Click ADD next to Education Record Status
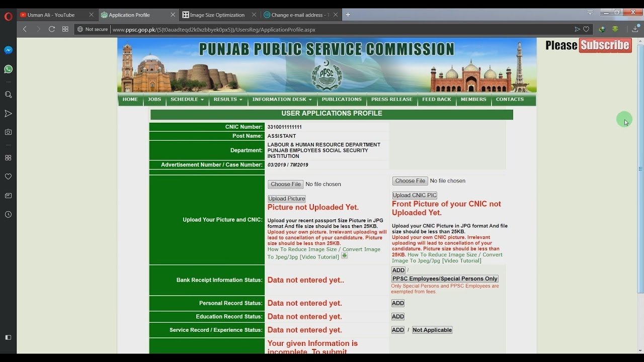This screenshot has width=644, height=362. pos(397,316)
